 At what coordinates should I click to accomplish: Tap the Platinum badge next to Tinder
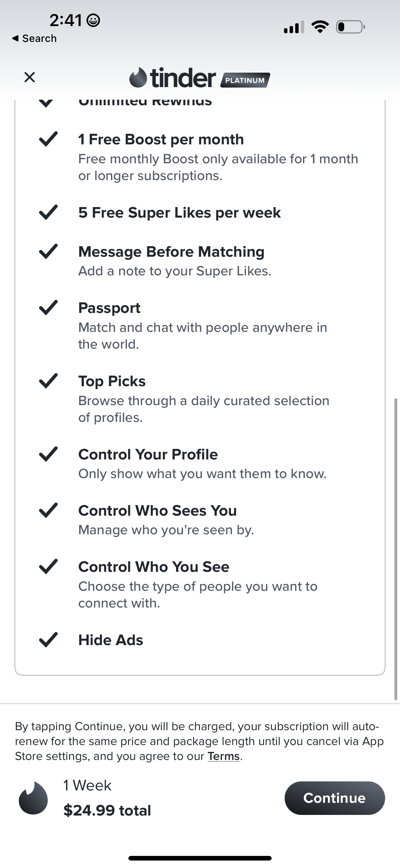point(245,80)
